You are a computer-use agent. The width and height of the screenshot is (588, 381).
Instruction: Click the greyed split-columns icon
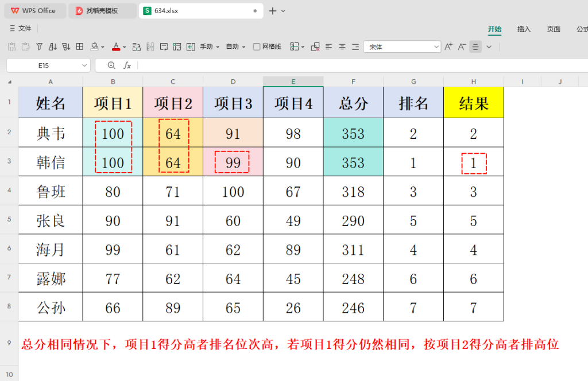150,47
